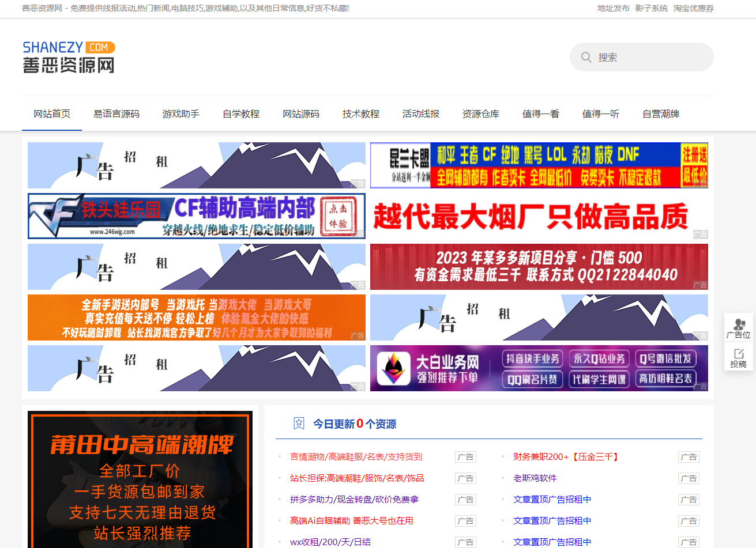
Task: Open the 资源仓库 navigation item
Action: [481, 114]
